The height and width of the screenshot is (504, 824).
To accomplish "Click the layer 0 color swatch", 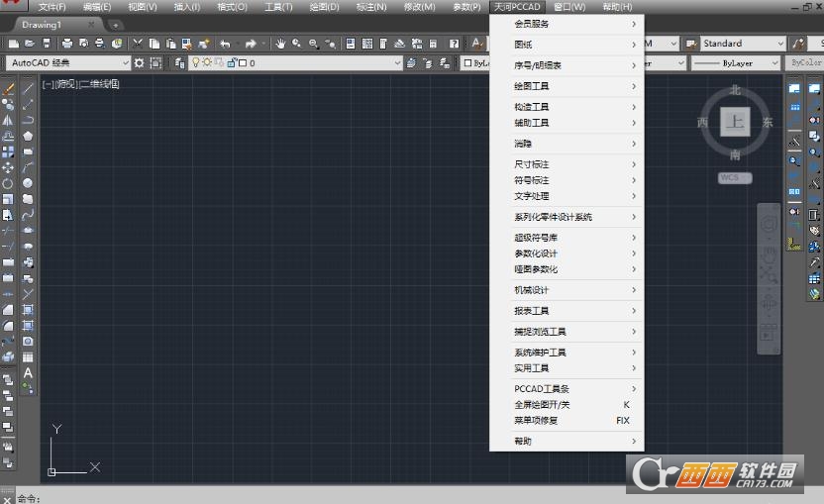I will click(243, 63).
